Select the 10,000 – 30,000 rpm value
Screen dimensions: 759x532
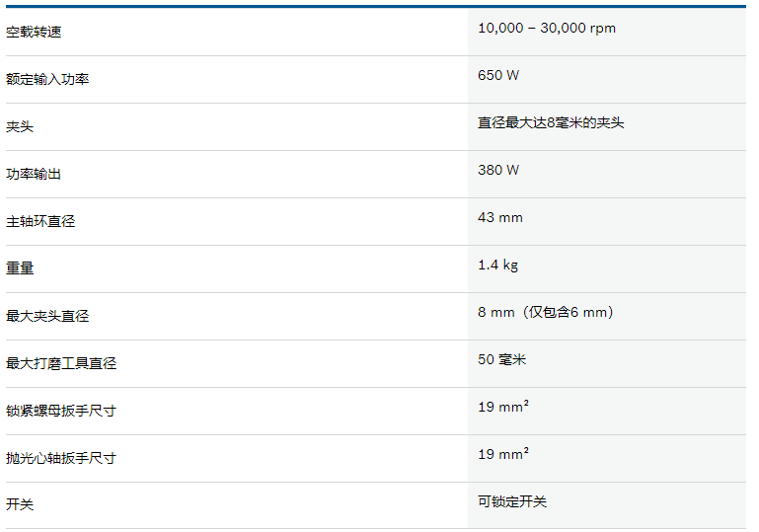click(547, 28)
